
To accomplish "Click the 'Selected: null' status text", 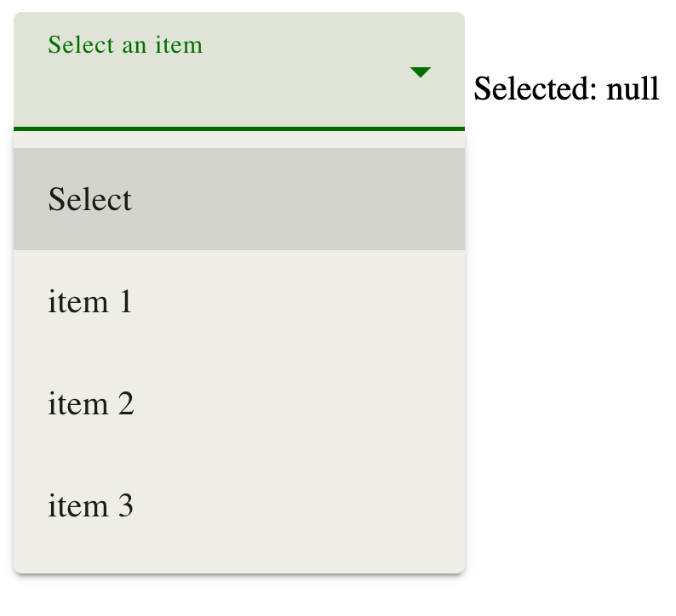I will pyautogui.click(x=566, y=88).
